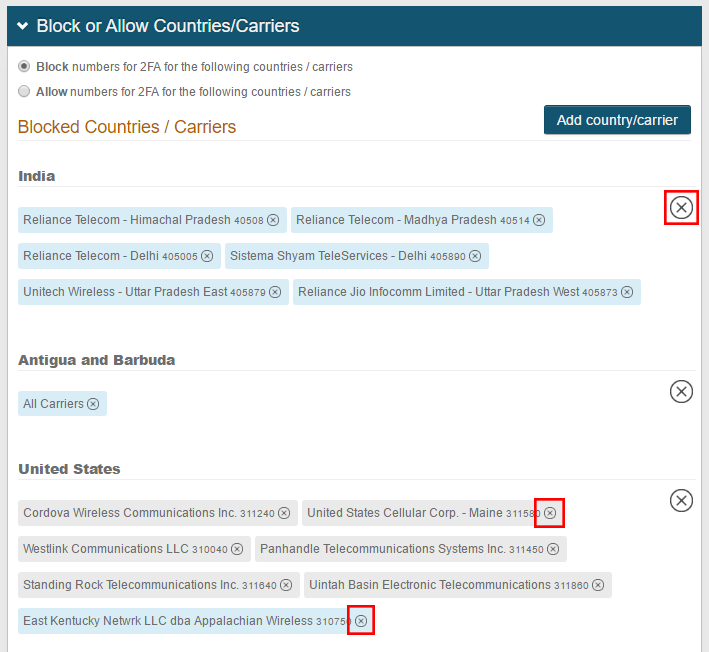Remove Standing Rock Telecommunications tag

(x=286, y=585)
